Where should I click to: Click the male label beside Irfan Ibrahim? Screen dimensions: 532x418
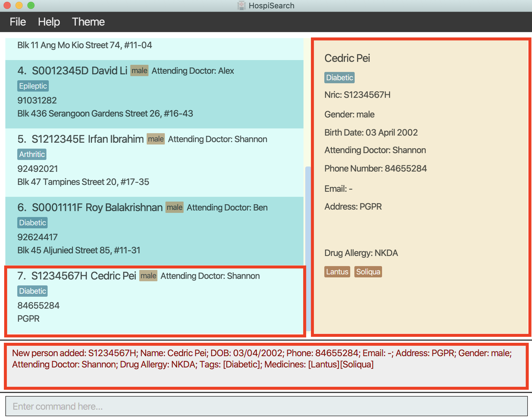156,139
